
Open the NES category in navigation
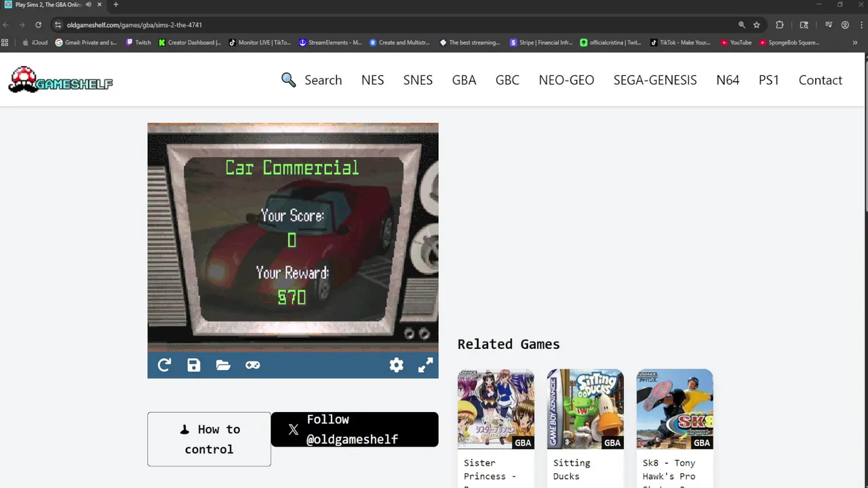click(x=372, y=80)
